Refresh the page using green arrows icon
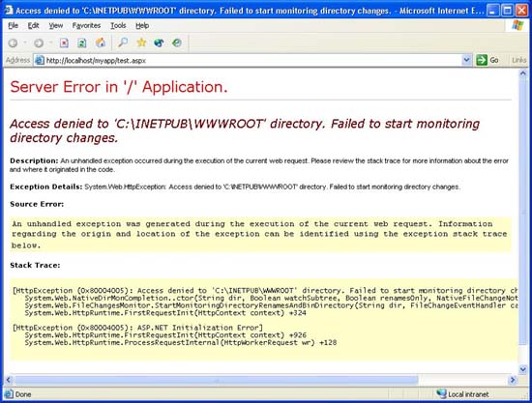The width and height of the screenshot is (532, 403). 82,43
